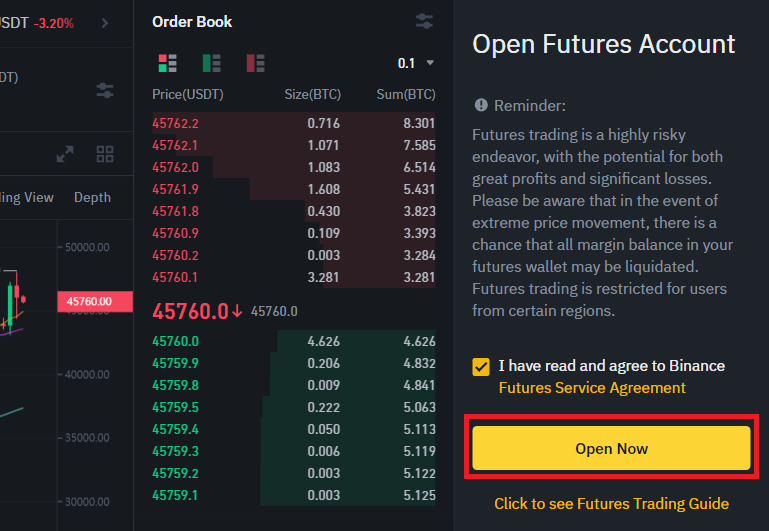This screenshot has width=769, height=531.
Task: Select the bid price 45759.8
Action: pos(176,385)
